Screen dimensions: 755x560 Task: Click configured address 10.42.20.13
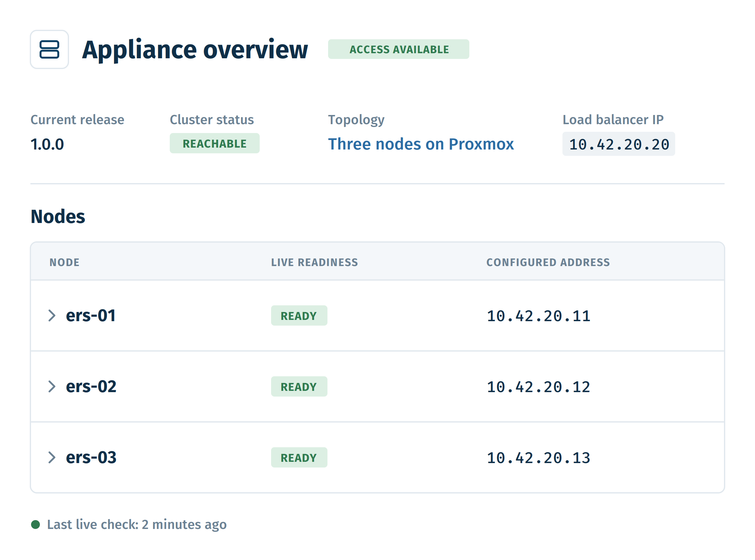tap(538, 458)
